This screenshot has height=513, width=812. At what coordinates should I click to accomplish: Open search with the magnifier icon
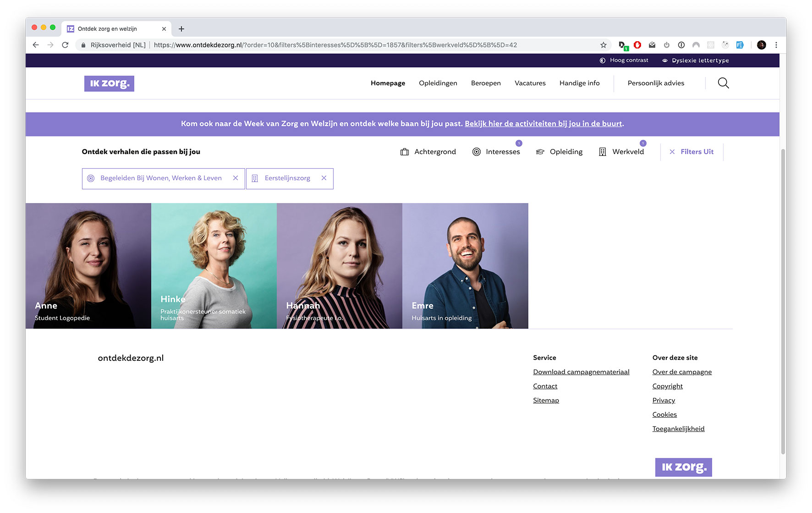point(723,83)
